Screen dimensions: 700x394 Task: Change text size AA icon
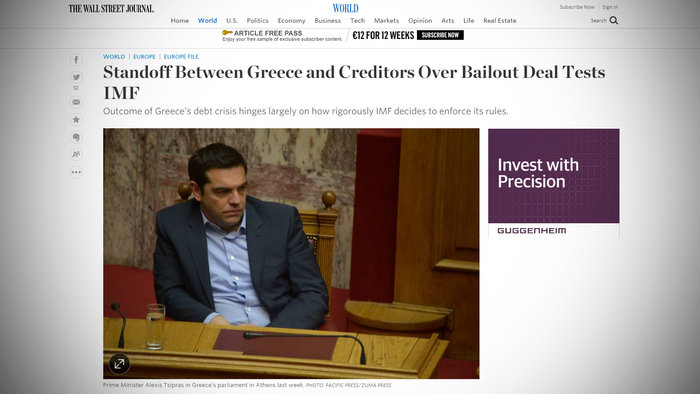76,154
